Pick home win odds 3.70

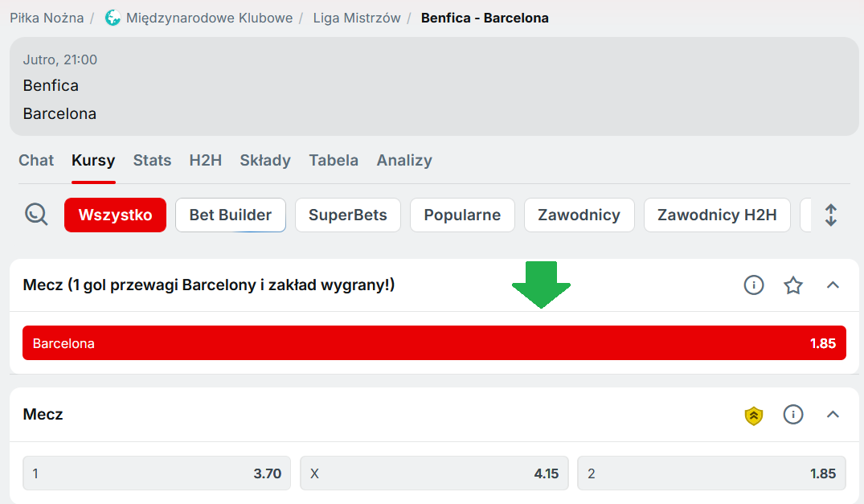click(x=157, y=473)
